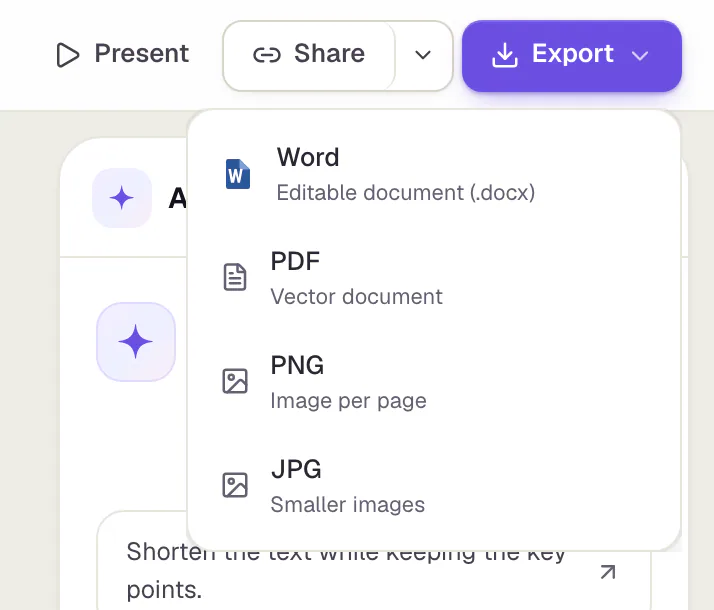The width and height of the screenshot is (714, 610).
Task: Click 'Image per page' description
Action: pos(348,401)
